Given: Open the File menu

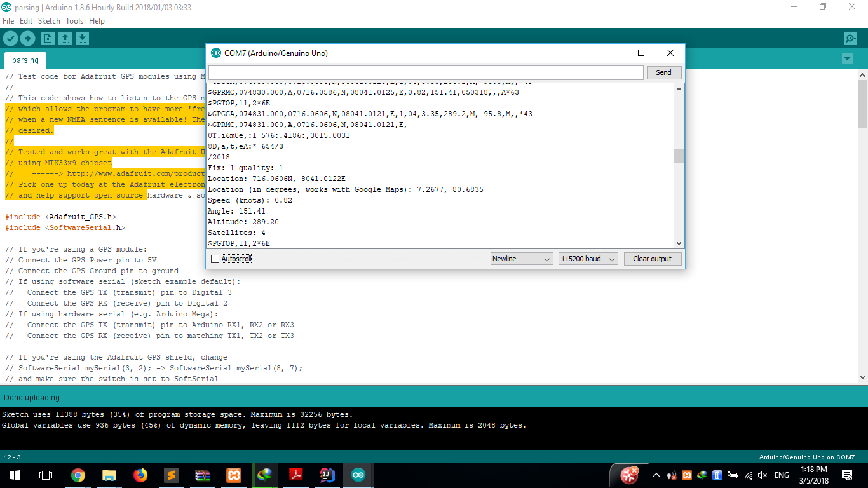Looking at the screenshot, I should click(x=8, y=21).
